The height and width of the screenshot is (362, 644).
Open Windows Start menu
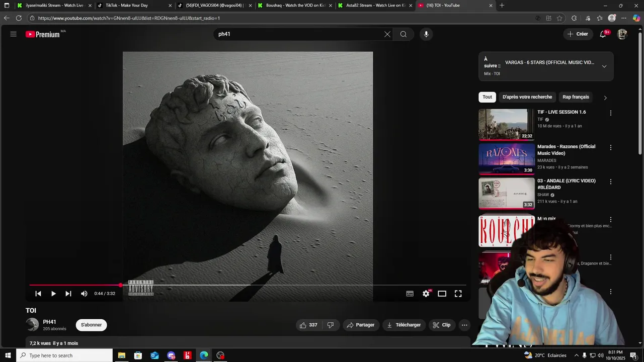pos(8,355)
